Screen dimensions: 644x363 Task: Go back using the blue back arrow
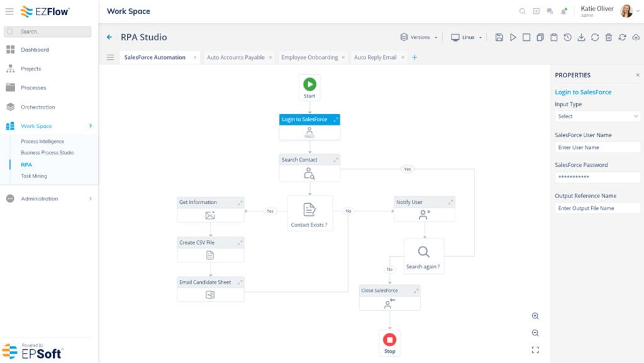(108, 37)
